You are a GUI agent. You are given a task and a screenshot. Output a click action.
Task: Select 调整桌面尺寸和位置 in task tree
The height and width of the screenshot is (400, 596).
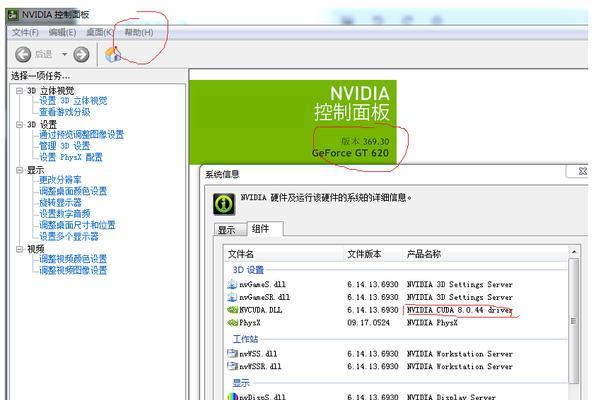point(78,225)
